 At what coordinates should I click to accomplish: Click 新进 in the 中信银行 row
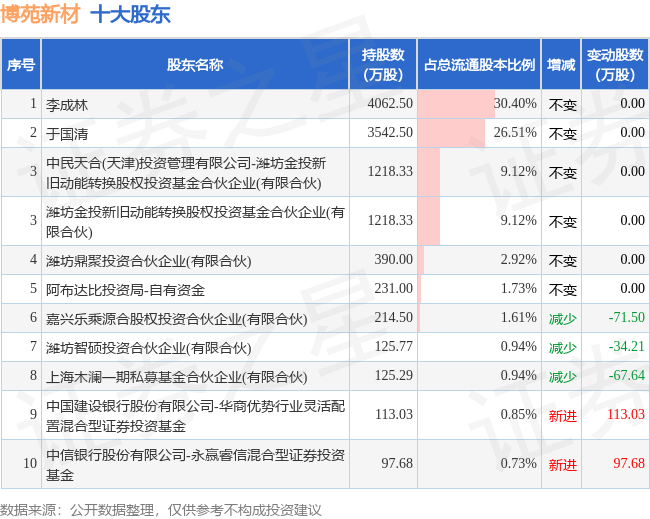pyautogui.click(x=563, y=465)
